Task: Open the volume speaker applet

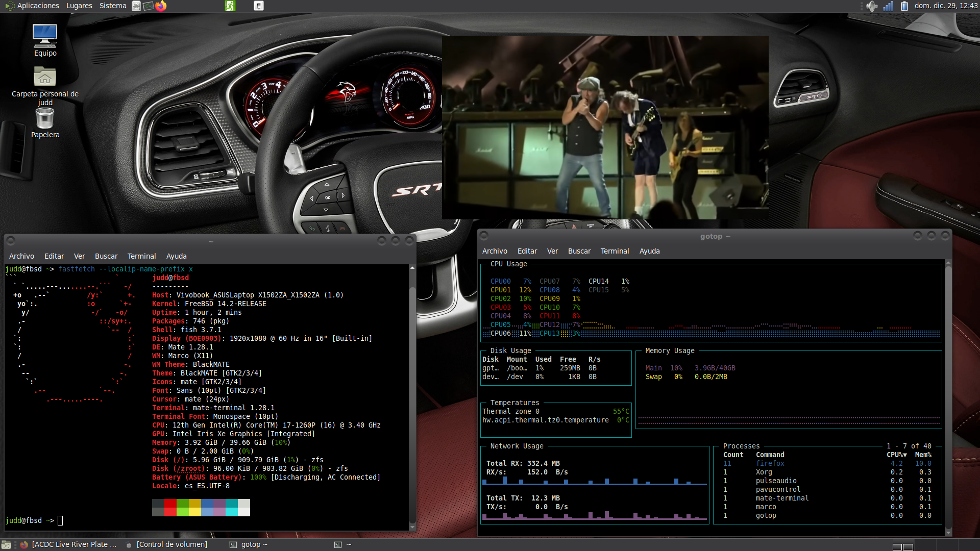Action: pyautogui.click(x=872, y=6)
